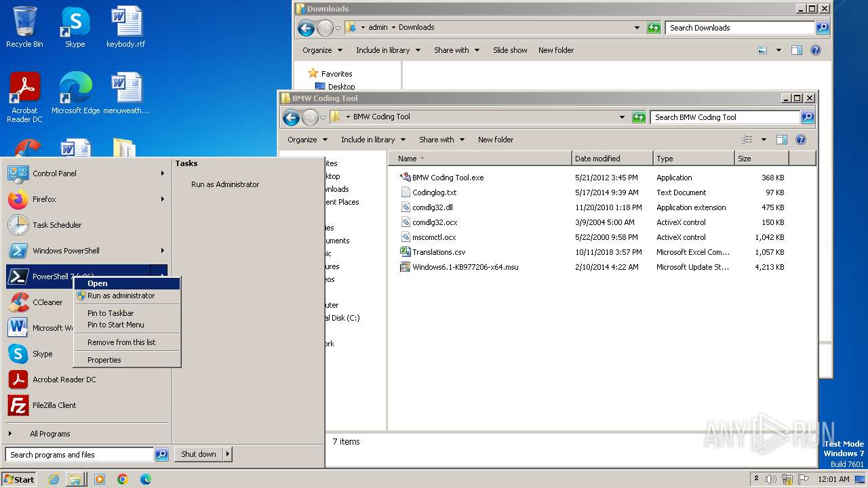Open Properties from the context menu
This screenshot has width=868, height=488.
coord(127,360)
